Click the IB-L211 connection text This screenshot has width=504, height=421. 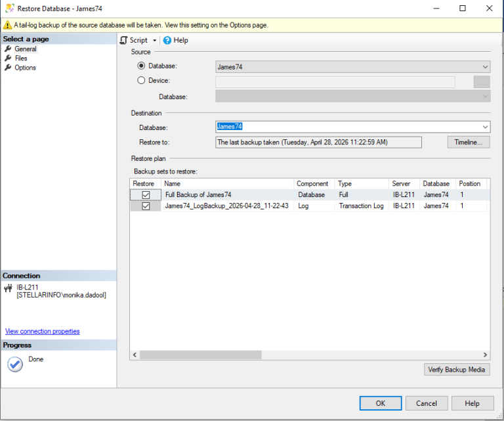(x=28, y=287)
